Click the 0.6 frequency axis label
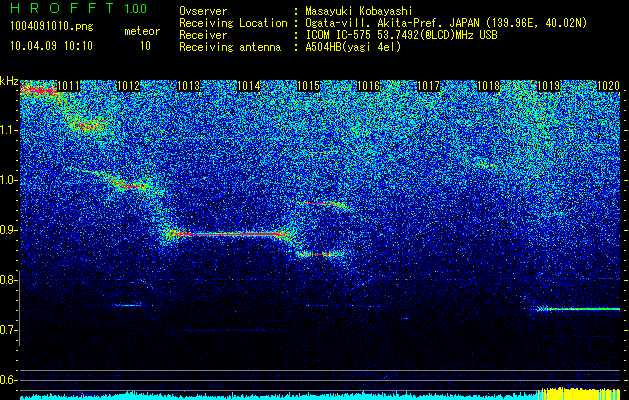The width and height of the screenshot is (629, 400). coord(9,380)
